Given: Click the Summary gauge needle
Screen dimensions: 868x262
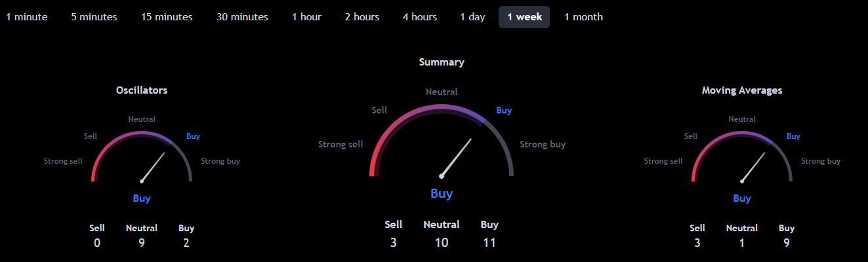Looking at the screenshot, I should click(457, 157).
